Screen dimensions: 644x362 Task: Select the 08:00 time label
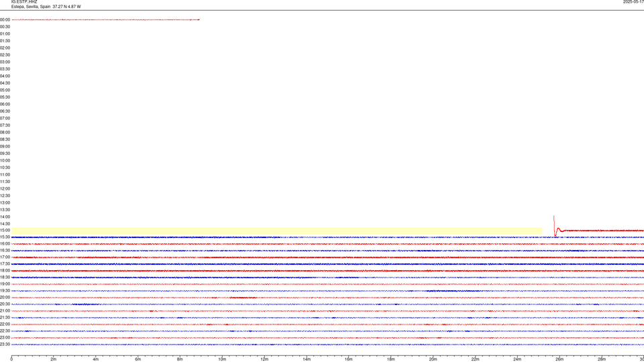click(x=5, y=133)
